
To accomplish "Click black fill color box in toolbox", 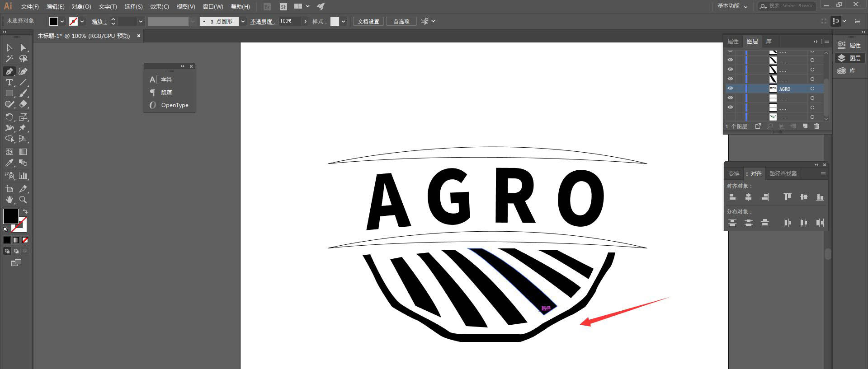I will pos(10,216).
